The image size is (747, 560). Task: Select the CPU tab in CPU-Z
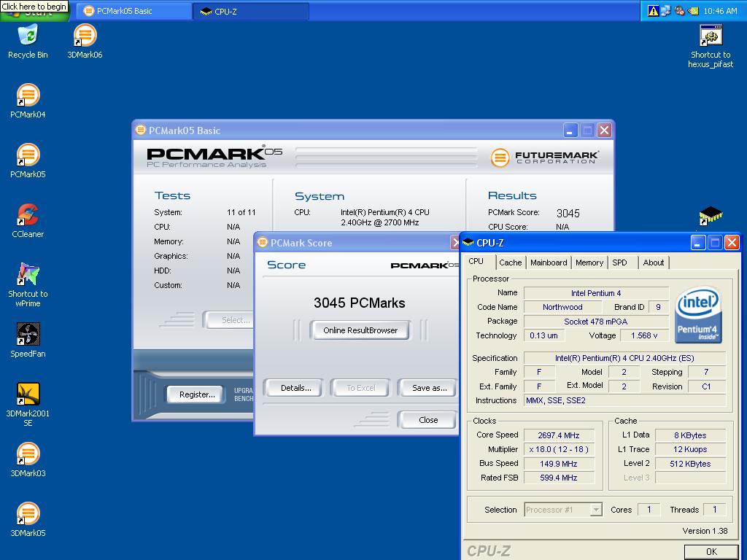click(476, 262)
